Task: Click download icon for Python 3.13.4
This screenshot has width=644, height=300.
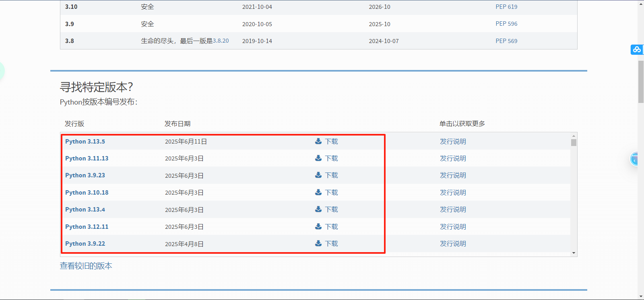Action: pos(318,209)
